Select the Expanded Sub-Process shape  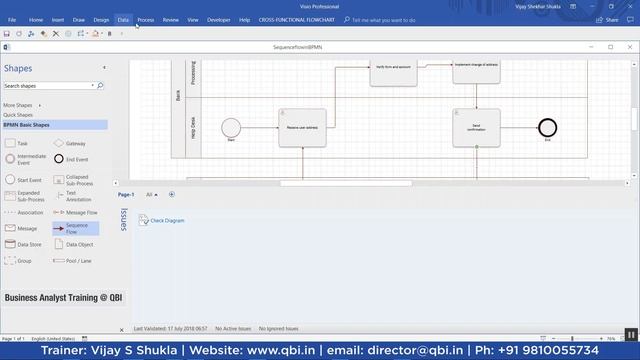(x=24, y=196)
